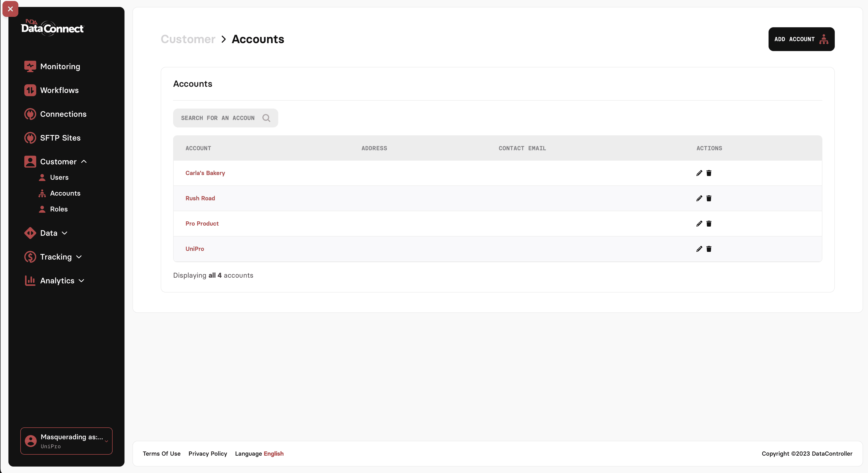The height and width of the screenshot is (473, 868).
Task: Collapse the Customer menu section
Action: (84, 162)
